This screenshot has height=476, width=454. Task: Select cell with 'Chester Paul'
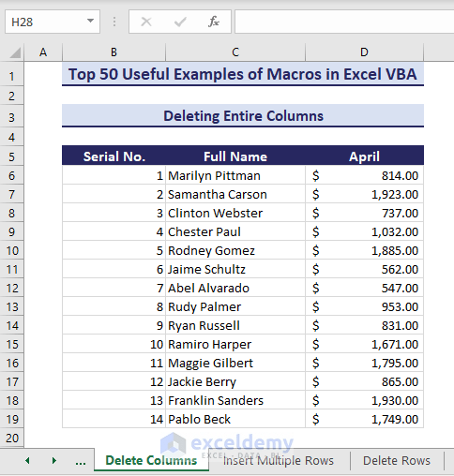[235, 231]
